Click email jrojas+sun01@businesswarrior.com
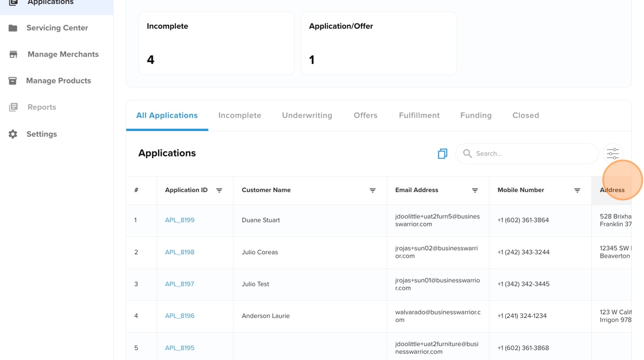 pos(438,284)
